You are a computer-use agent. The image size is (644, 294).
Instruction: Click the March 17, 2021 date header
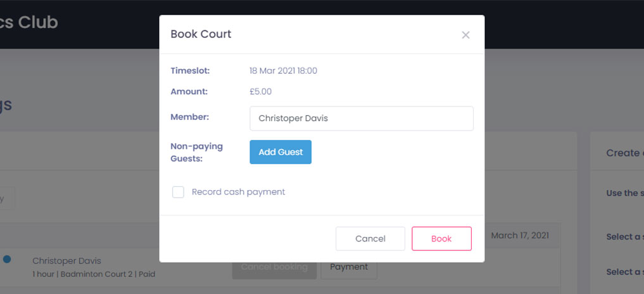click(x=520, y=235)
